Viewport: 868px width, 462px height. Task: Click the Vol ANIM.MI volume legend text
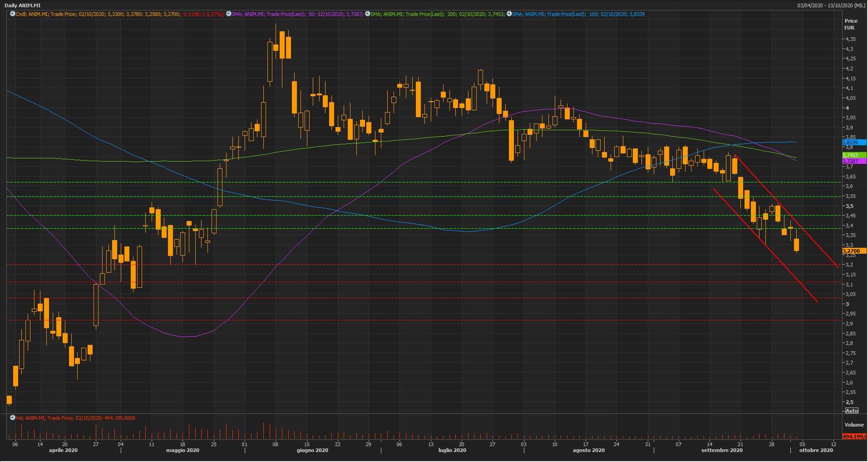point(75,418)
